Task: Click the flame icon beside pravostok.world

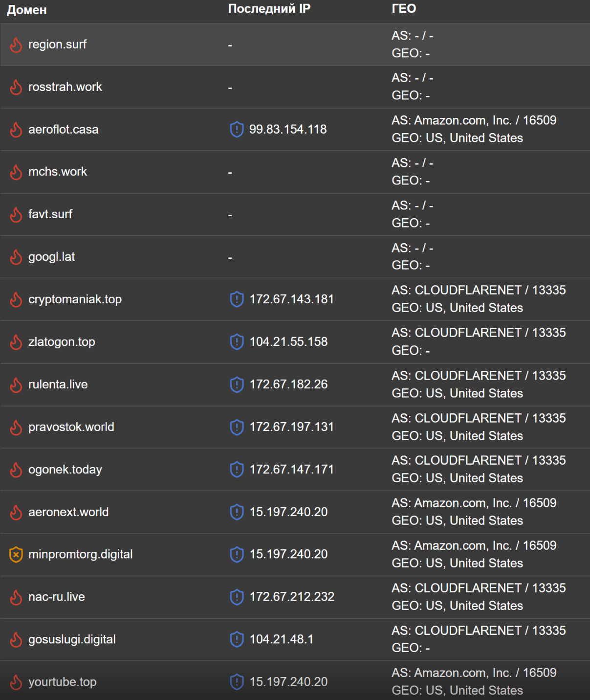Action: (x=16, y=427)
